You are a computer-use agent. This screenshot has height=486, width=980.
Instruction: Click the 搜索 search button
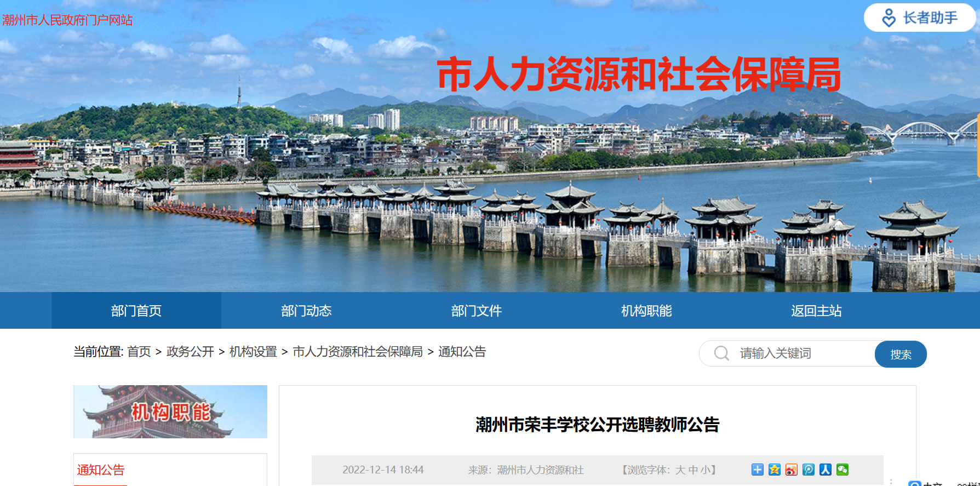click(901, 354)
